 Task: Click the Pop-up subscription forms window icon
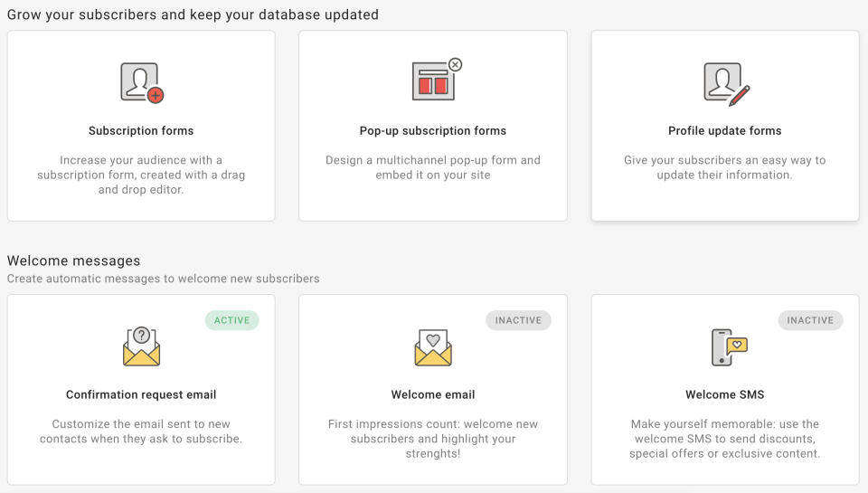pos(434,81)
